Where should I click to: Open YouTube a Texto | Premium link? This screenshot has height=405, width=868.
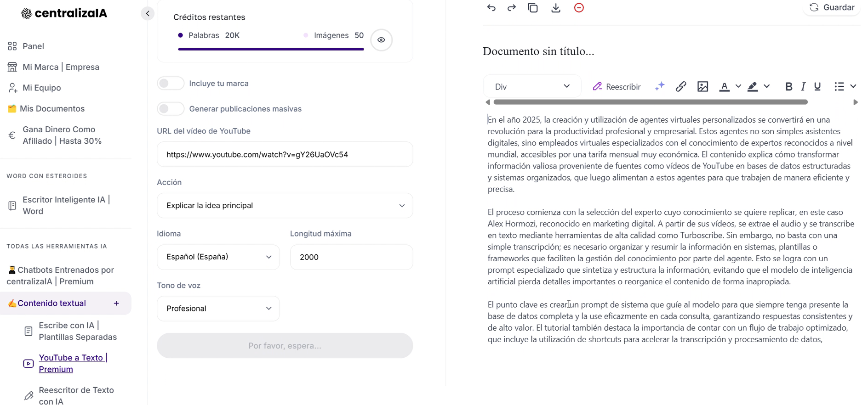(73, 363)
